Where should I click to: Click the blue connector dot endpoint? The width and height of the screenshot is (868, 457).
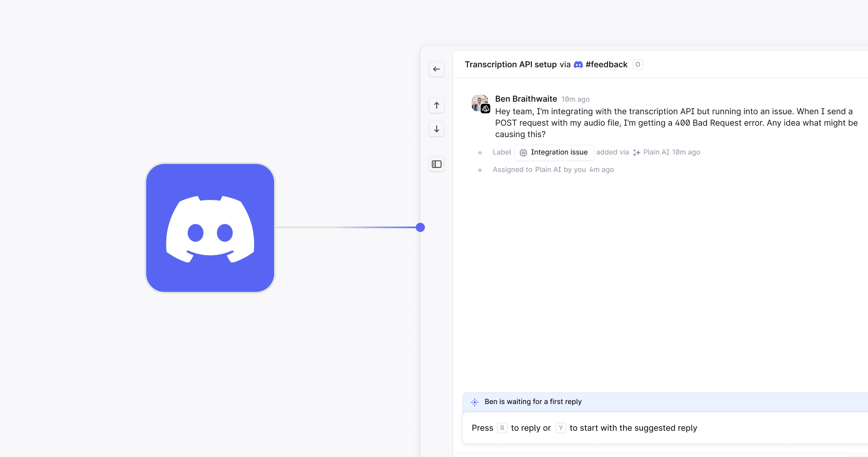coord(420,227)
